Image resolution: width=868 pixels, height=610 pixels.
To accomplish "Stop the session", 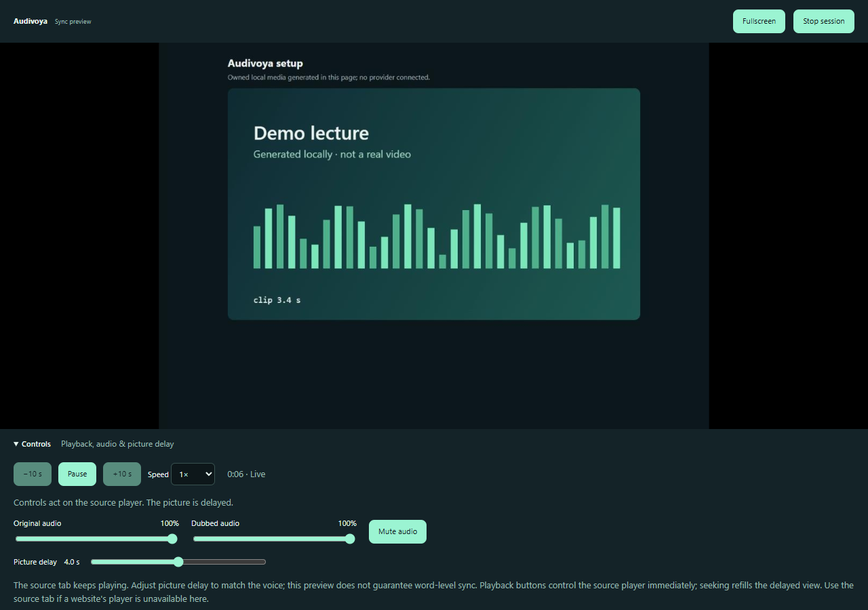I will click(x=824, y=21).
